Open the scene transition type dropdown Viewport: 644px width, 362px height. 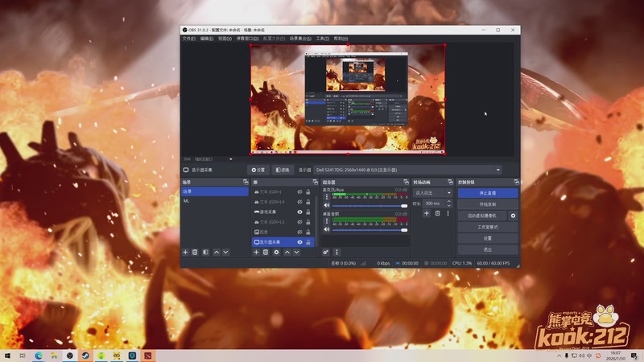click(x=432, y=192)
